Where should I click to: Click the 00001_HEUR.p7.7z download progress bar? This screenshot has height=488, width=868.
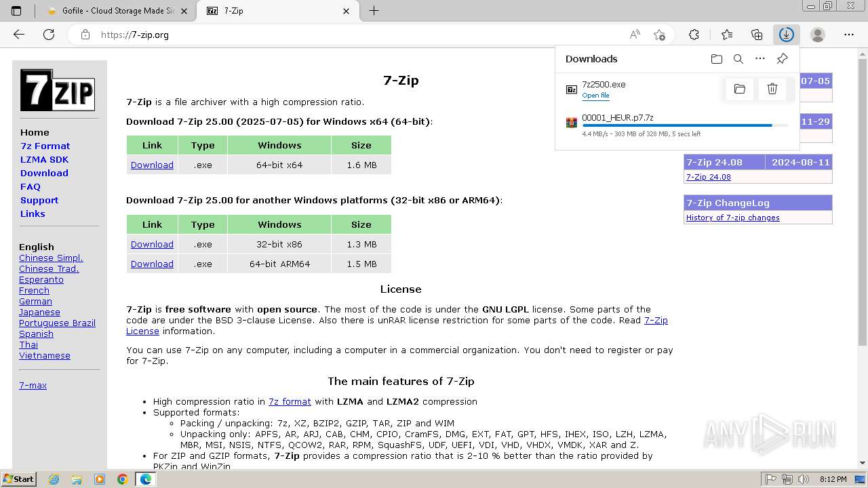click(685, 125)
